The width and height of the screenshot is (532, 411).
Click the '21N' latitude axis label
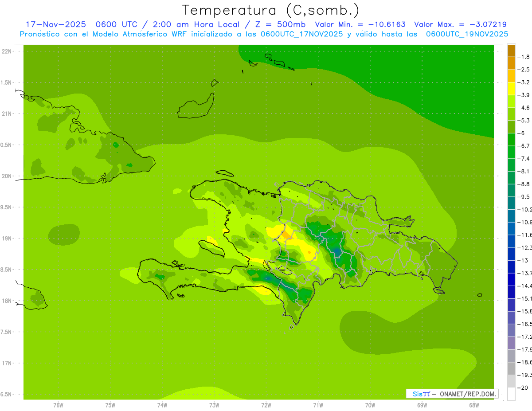coord(7,114)
